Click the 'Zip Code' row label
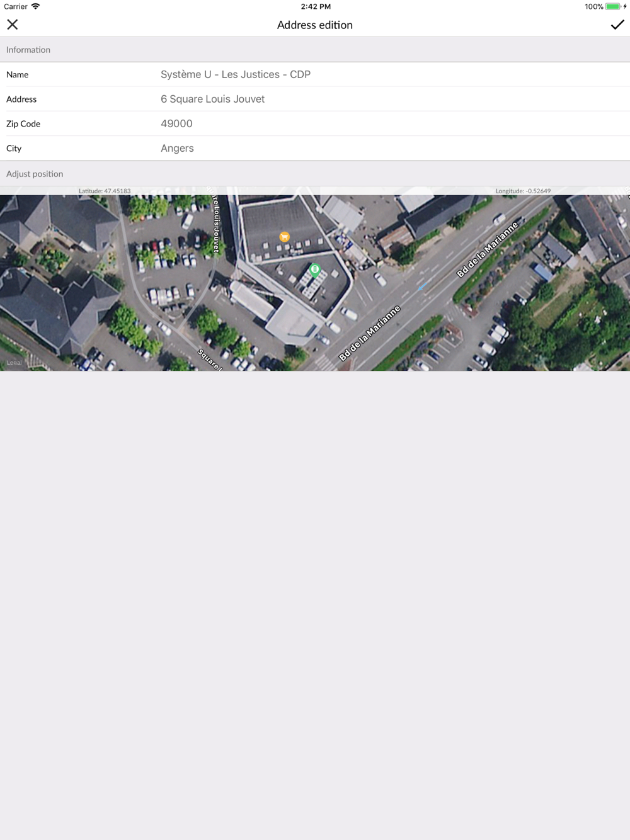 [23, 123]
